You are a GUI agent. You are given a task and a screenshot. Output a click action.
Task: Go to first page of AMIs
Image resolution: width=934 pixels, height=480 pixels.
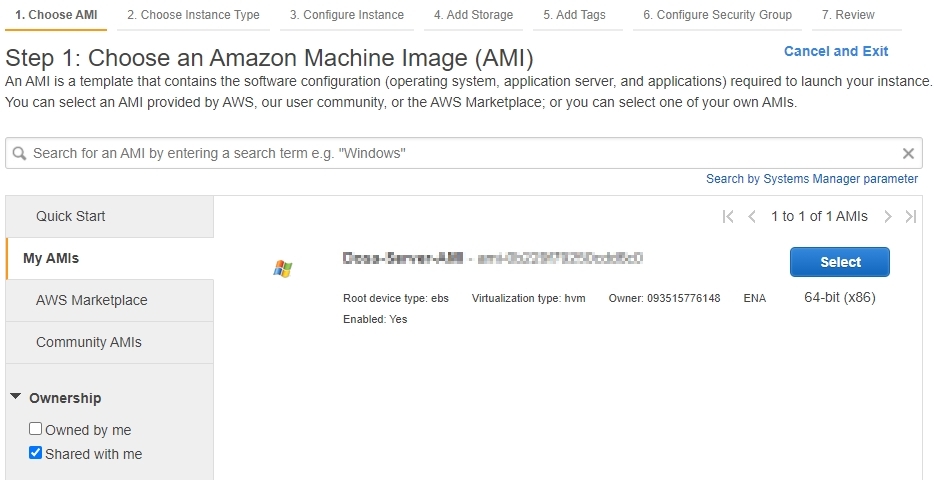coord(727,217)
